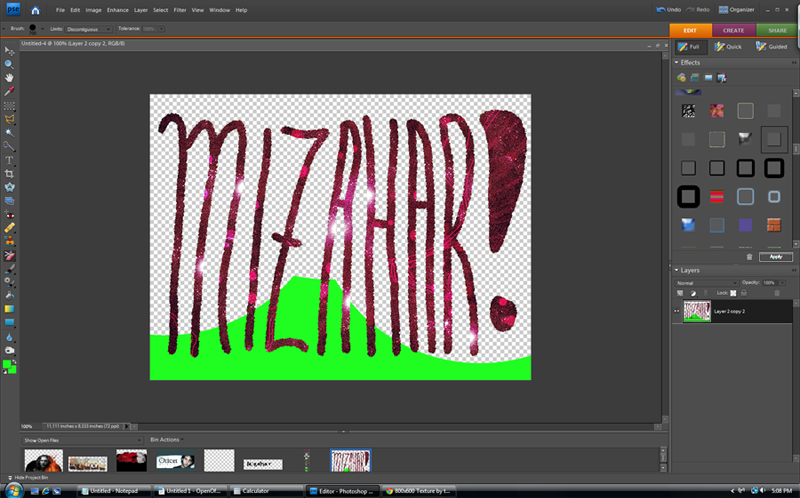The image size is (800, 498).
Task: Select the Move tool
Action: 9,51
